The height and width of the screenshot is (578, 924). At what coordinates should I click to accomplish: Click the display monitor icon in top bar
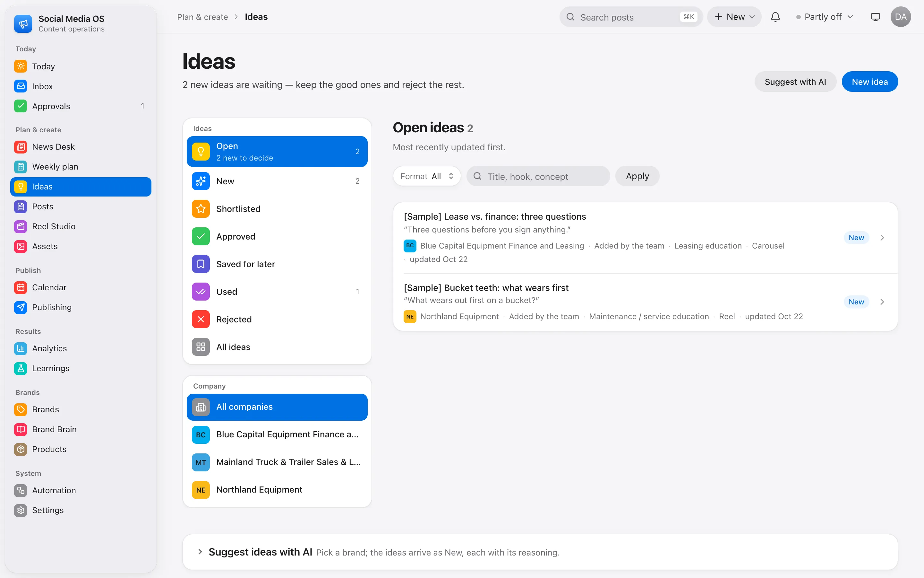pyautogui.click(x=875, y=17)
